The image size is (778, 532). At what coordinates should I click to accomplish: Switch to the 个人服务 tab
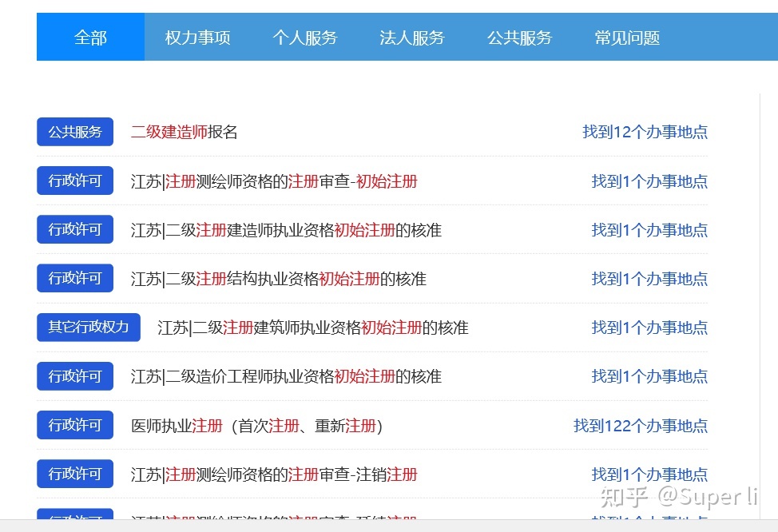coord(304,37)
